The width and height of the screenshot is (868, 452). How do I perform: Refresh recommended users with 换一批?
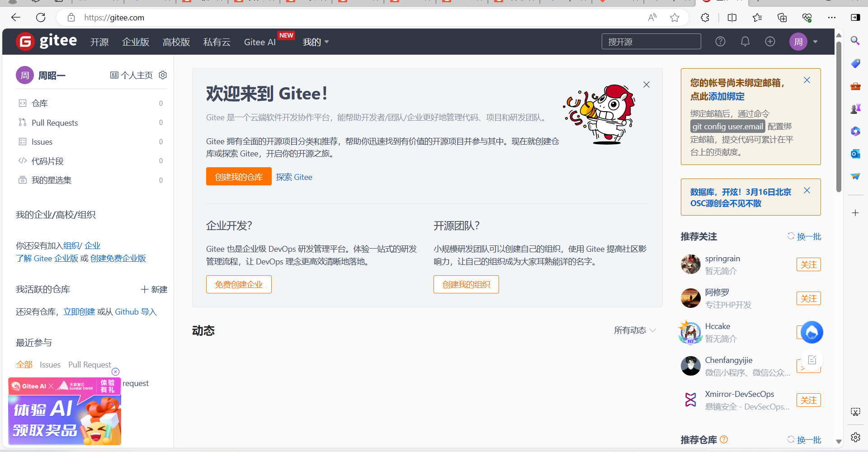[x=804, y=236]
